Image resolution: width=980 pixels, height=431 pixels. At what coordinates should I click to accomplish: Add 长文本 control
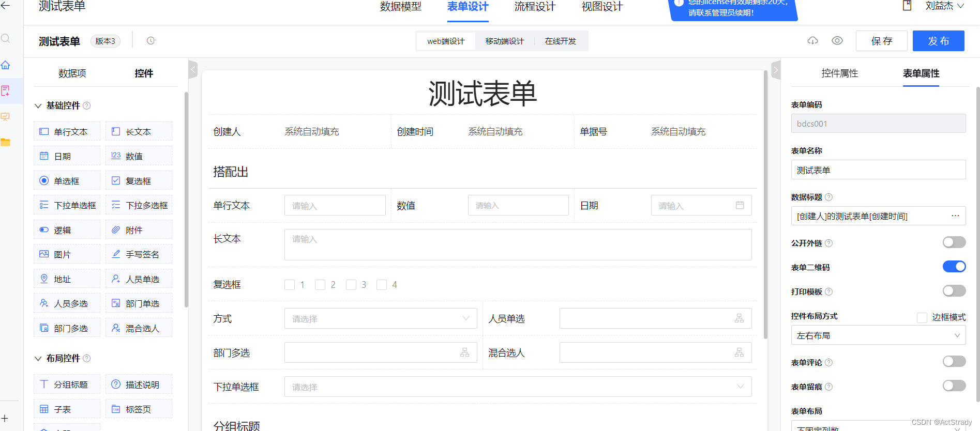[139, 132]
